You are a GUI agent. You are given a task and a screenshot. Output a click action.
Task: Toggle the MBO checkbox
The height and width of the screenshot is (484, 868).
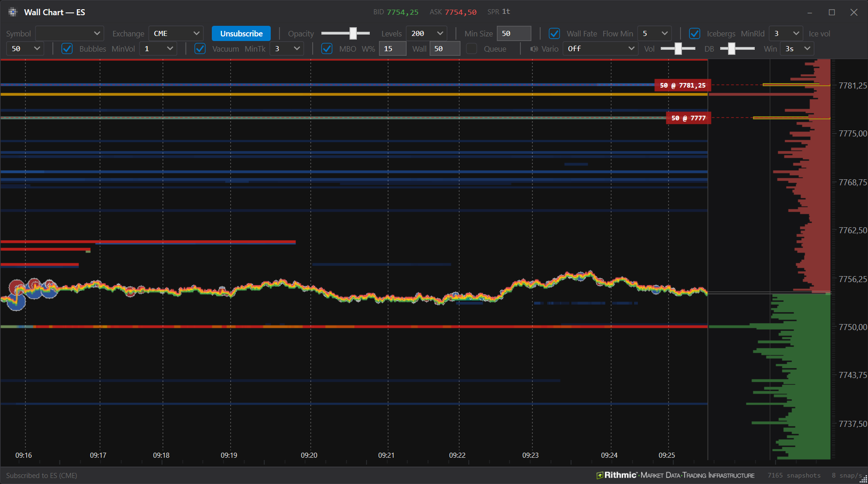tap(326, 49)
